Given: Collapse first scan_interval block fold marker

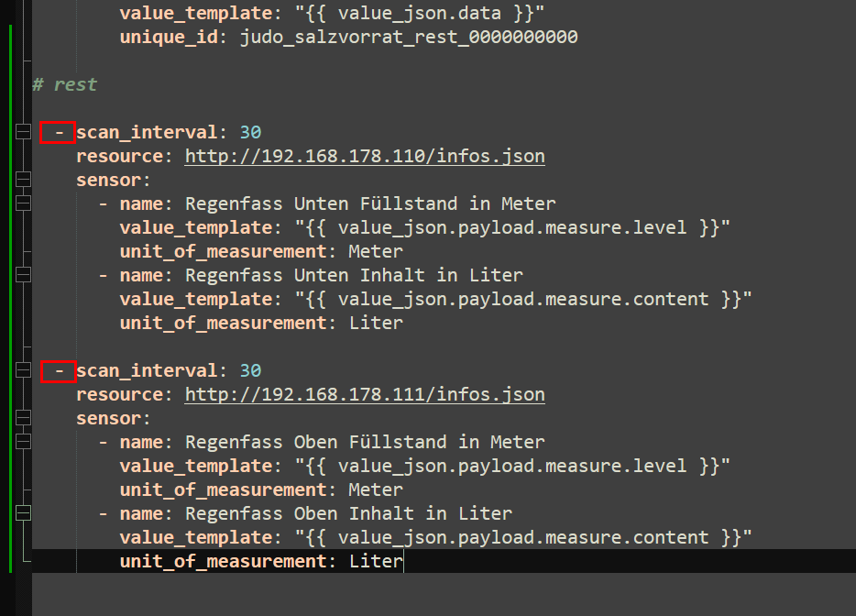Looking at the screenshot, I should 23,132.
